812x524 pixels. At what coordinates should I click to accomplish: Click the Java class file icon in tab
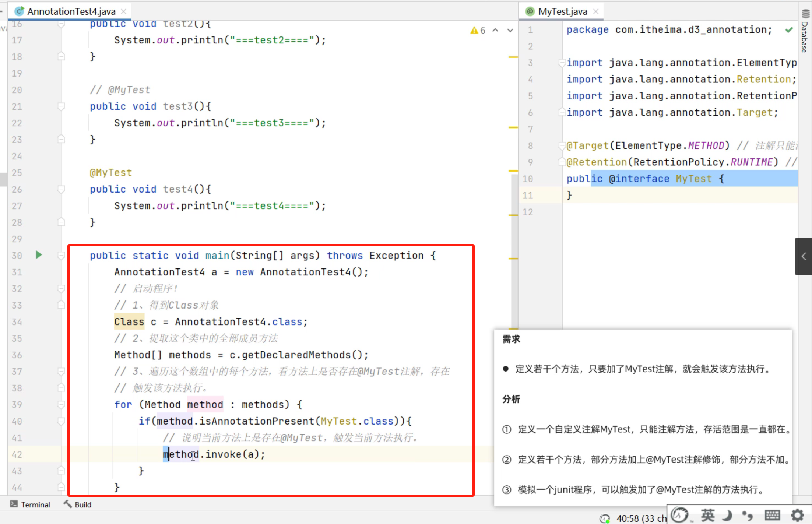click(x=19, y=11)
